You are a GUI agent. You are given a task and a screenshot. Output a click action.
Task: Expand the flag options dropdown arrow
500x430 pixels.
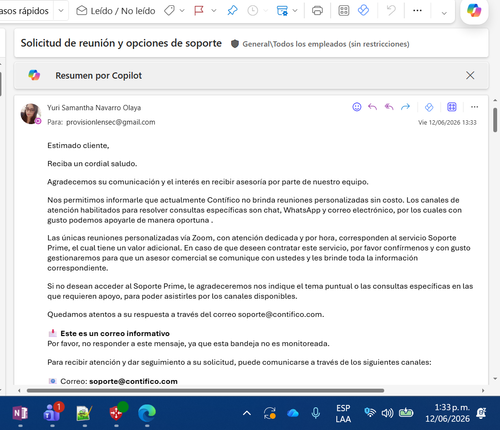click(x=214, y=11)
